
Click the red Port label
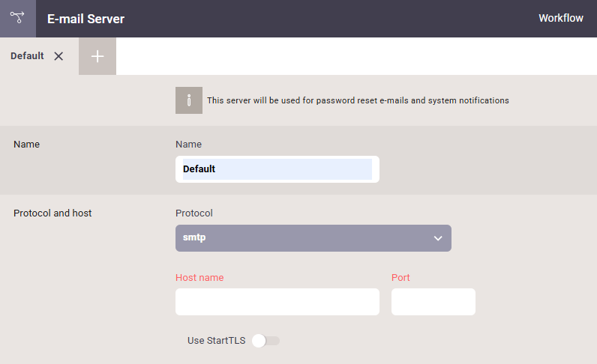tap(400, 278)
